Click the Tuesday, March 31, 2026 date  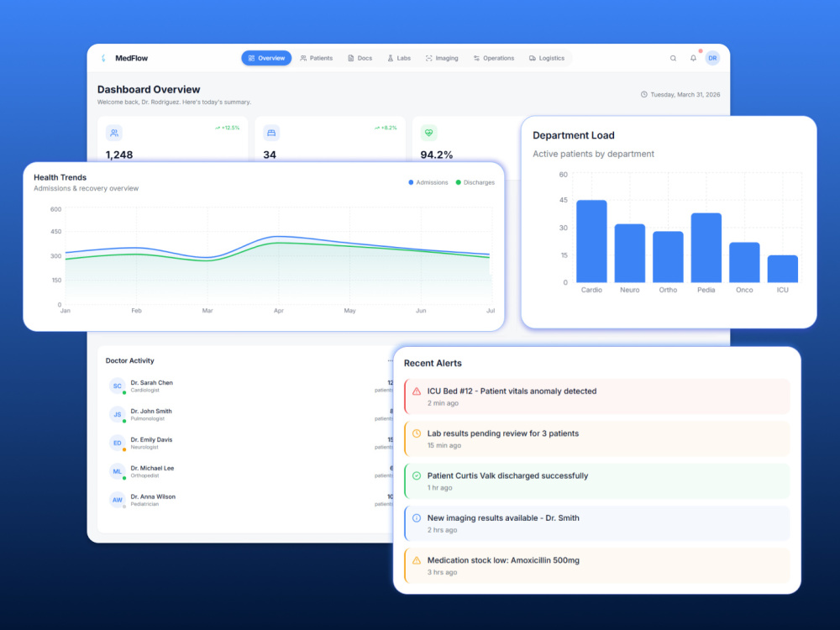[x=685, y=94]
